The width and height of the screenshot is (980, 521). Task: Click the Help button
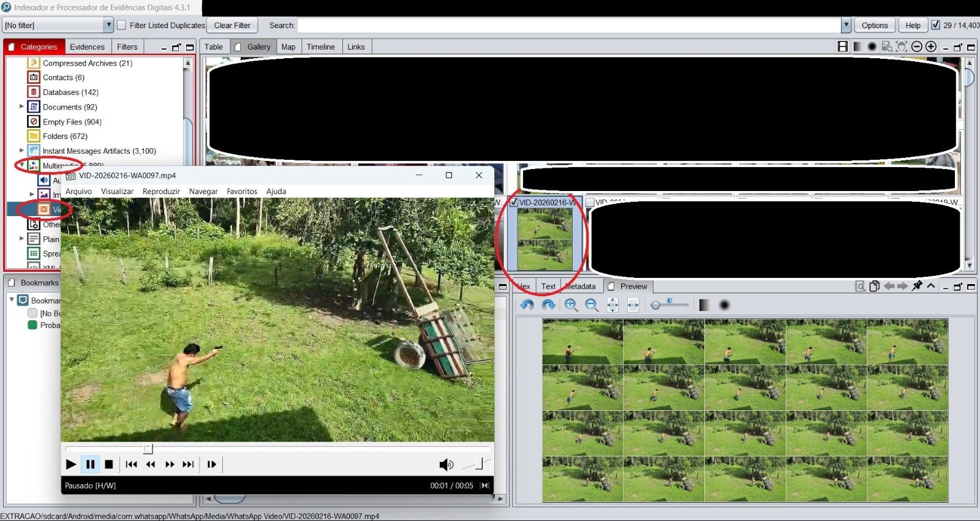pyautogui.click(x=913, y=25)
